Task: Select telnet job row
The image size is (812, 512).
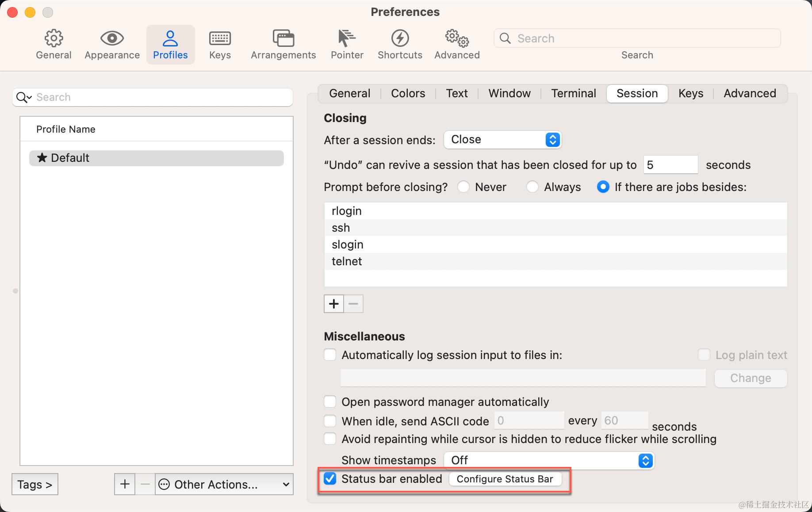Action: point(555,261)
